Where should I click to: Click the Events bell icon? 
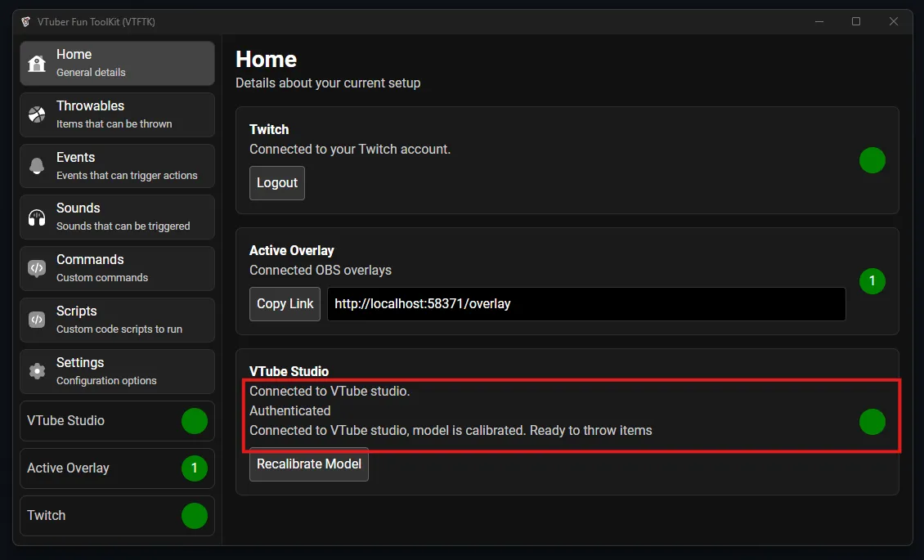pyautogui.click(x=37, y=166)
